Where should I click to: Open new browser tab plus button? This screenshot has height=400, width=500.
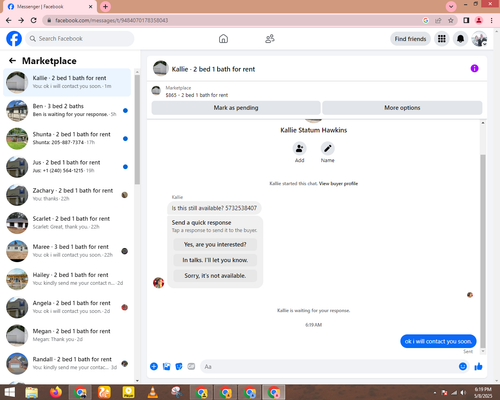point(105,6)
